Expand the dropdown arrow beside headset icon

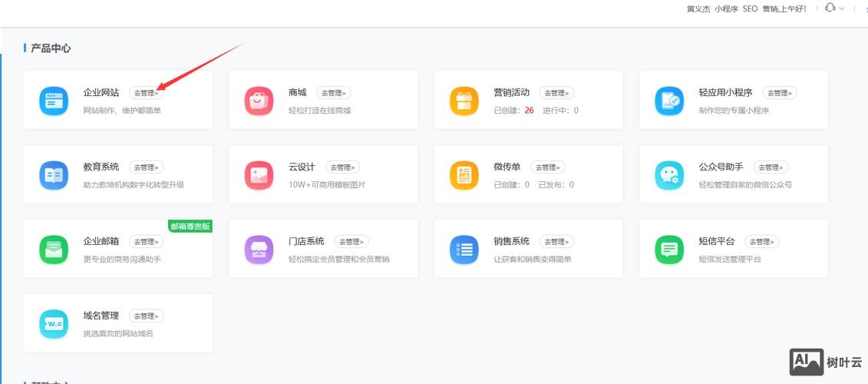click(x=842, y=9)
